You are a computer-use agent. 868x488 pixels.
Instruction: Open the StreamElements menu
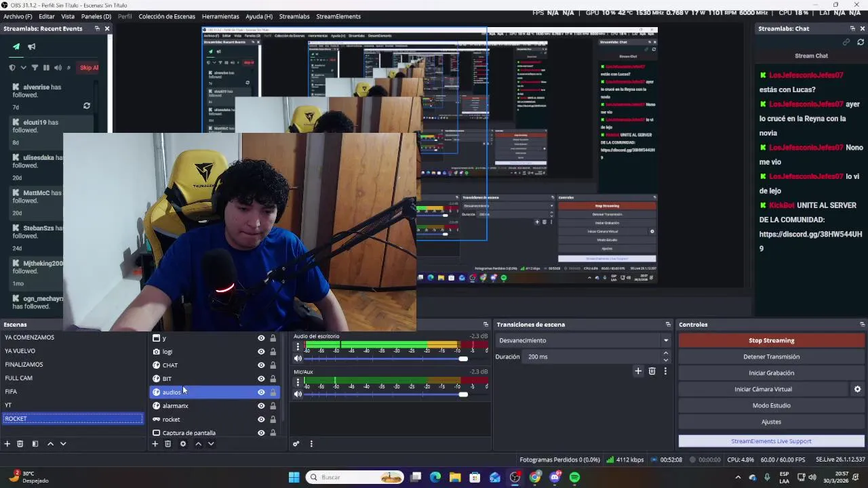click(338, 16)
